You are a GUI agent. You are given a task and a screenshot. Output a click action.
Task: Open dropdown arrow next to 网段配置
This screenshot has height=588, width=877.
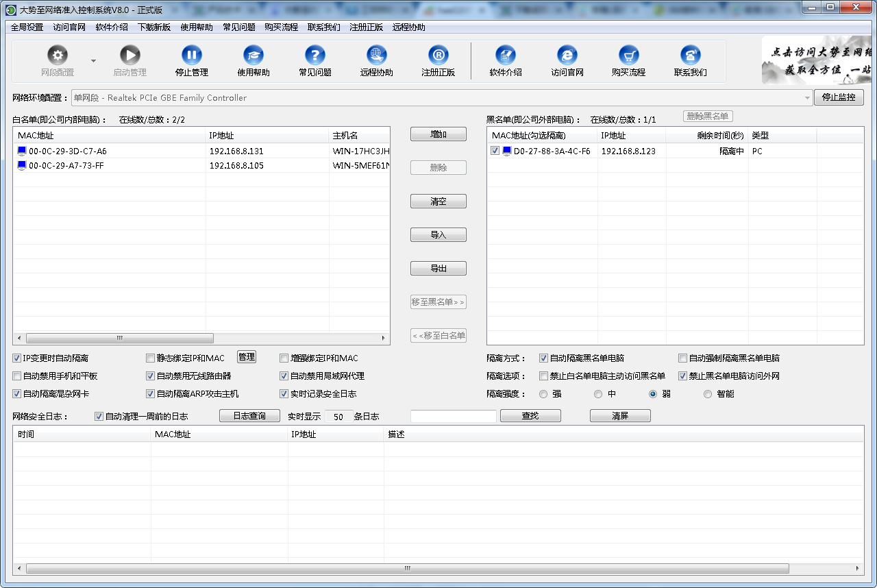[x=93, y=60]
